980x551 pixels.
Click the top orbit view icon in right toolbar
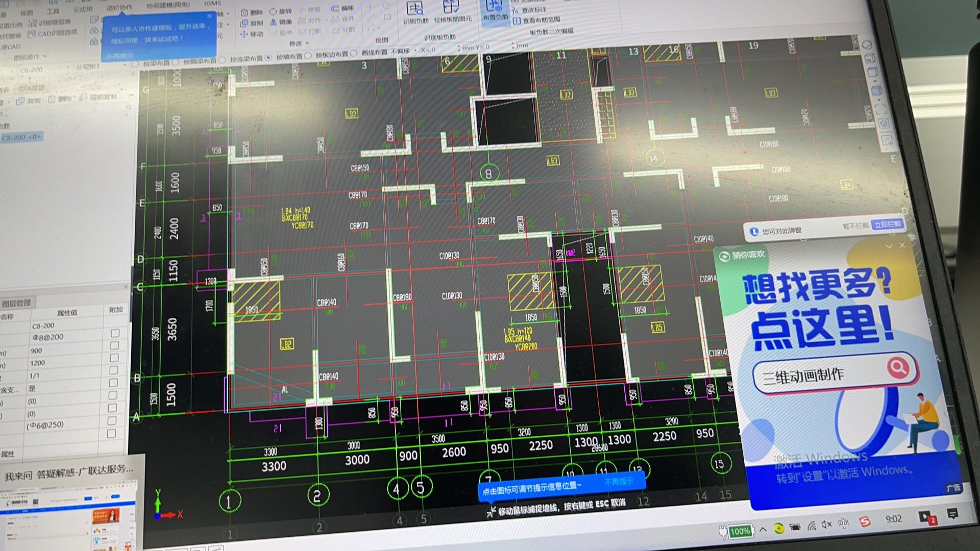(867, 45)
